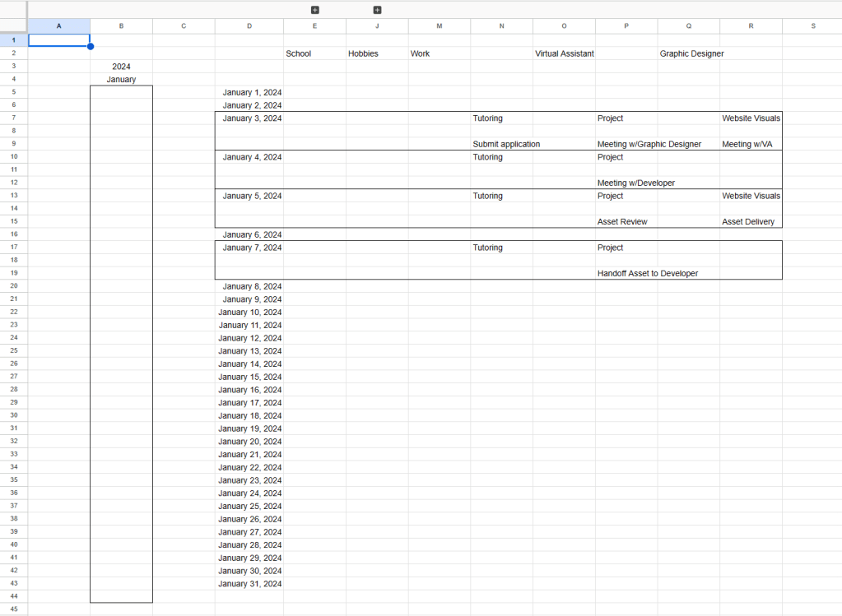Select row 44 header

(x=14, y=596)
